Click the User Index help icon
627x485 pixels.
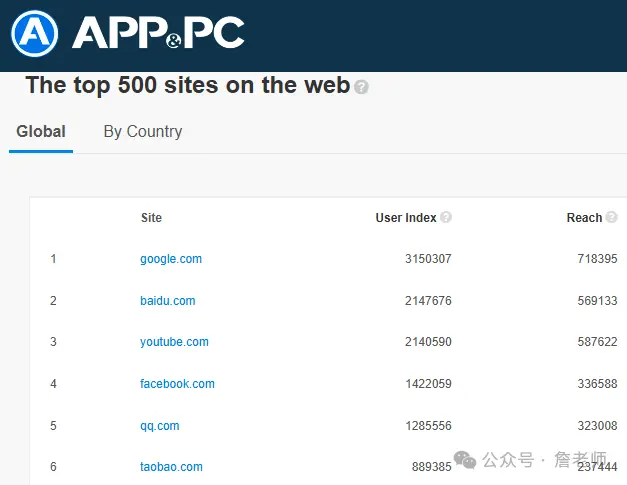[x=446, y=217]
